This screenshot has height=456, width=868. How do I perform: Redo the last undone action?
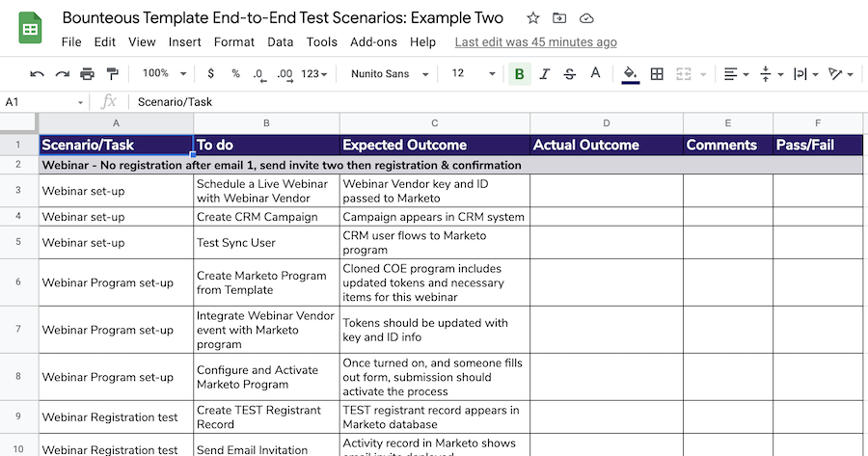pos(63,73)
